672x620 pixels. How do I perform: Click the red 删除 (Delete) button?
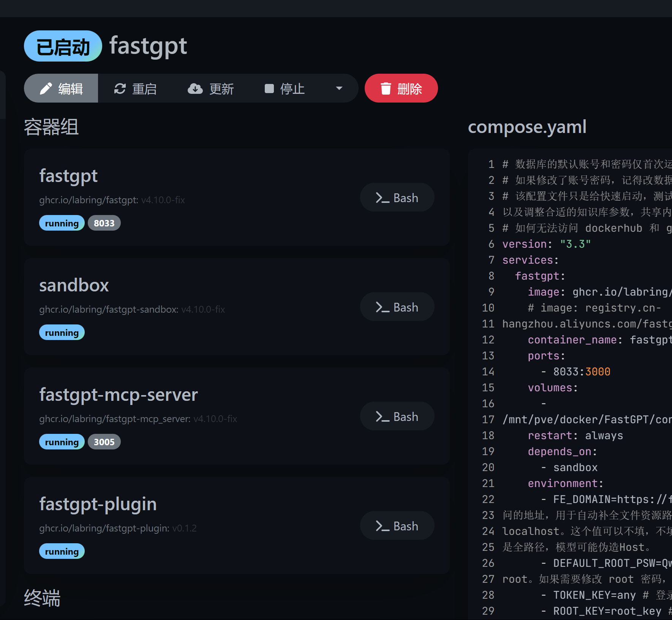401,88
